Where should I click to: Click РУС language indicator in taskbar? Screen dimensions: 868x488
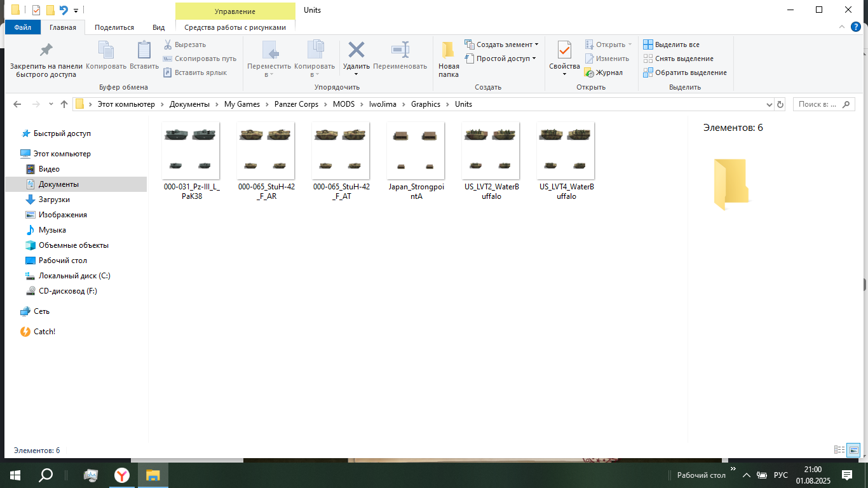click(x=781, y=475)
